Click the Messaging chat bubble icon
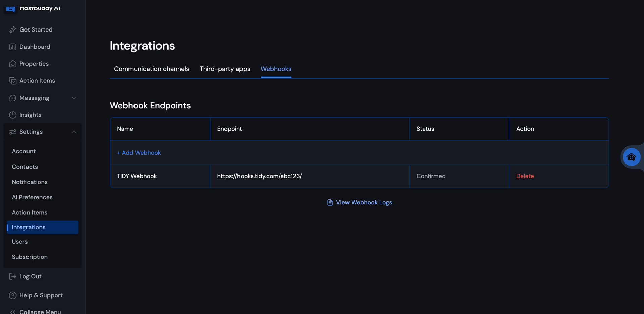The image size is (644, 314). coord(12,98)
